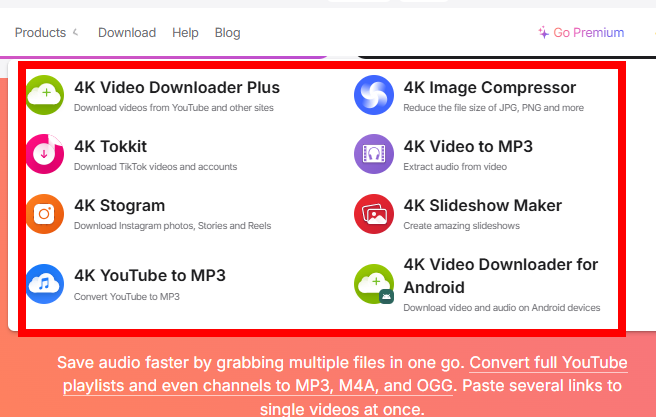656x417 pixels.
Task: Click 'Reduce the file size of JPG, PNG' text
Action: pyautogui.click(x=494, y=107)
